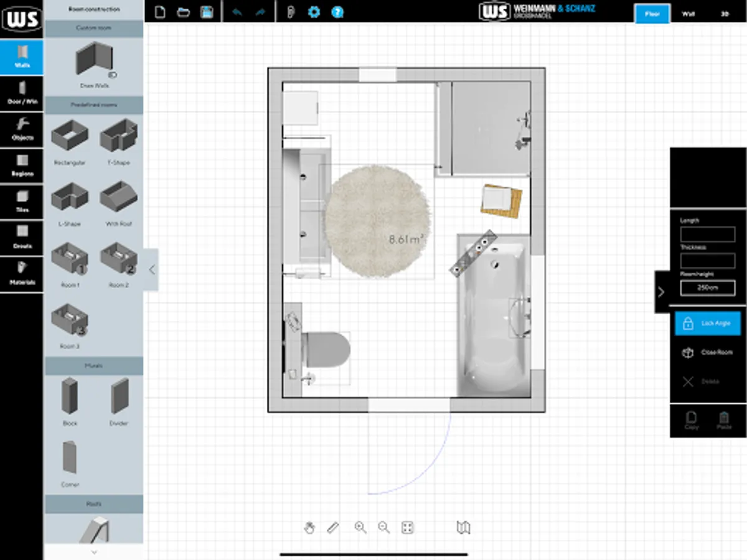Select the toilet in floor plan
747x560 pixels.
(x=326, y=350)
